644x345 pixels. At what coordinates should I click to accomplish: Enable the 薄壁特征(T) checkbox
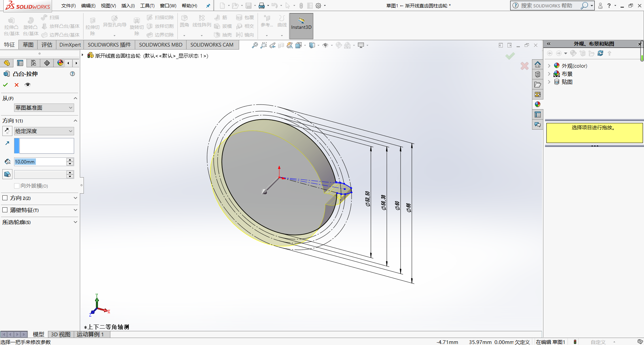pos(5,210)
